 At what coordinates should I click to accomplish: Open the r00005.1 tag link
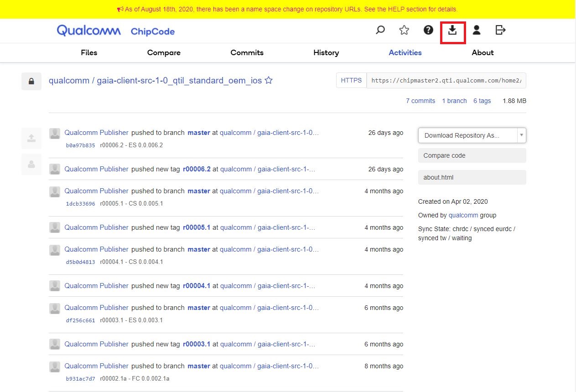[x=197, y=227]
